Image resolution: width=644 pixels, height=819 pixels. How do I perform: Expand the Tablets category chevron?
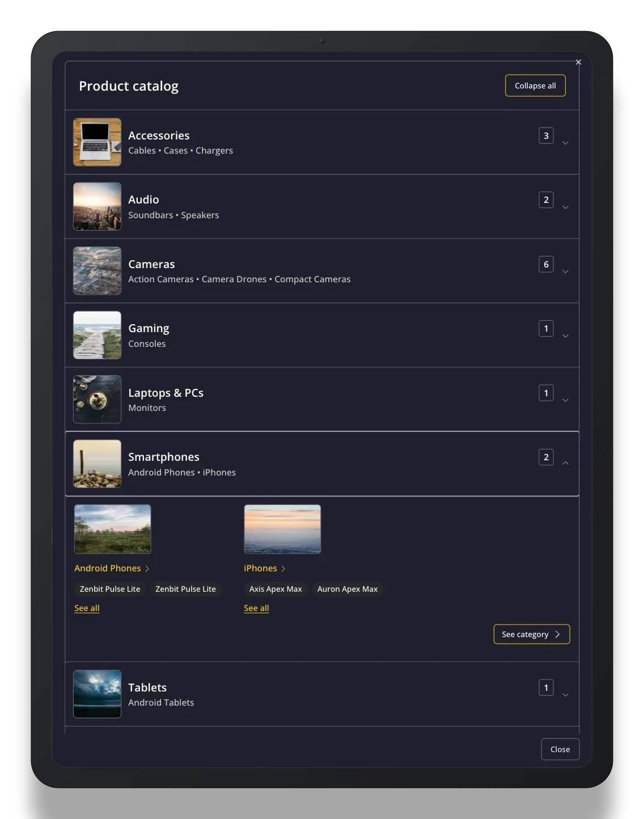(x=565, y=695)
